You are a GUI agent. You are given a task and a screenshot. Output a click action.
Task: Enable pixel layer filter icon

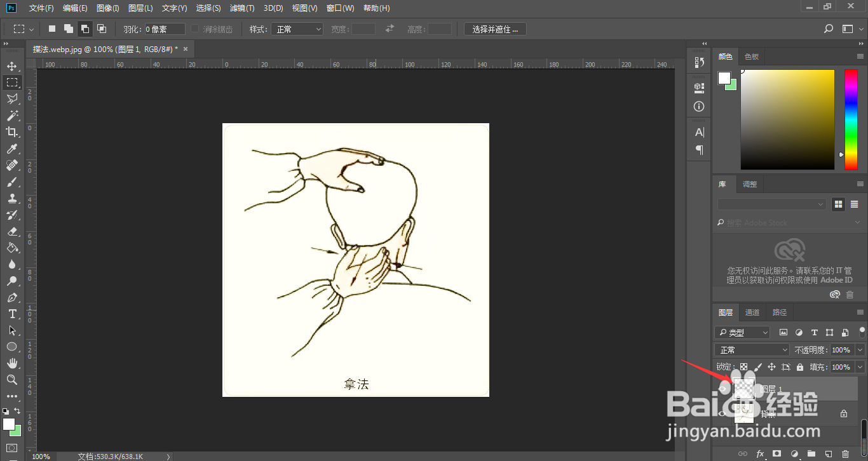783,332
